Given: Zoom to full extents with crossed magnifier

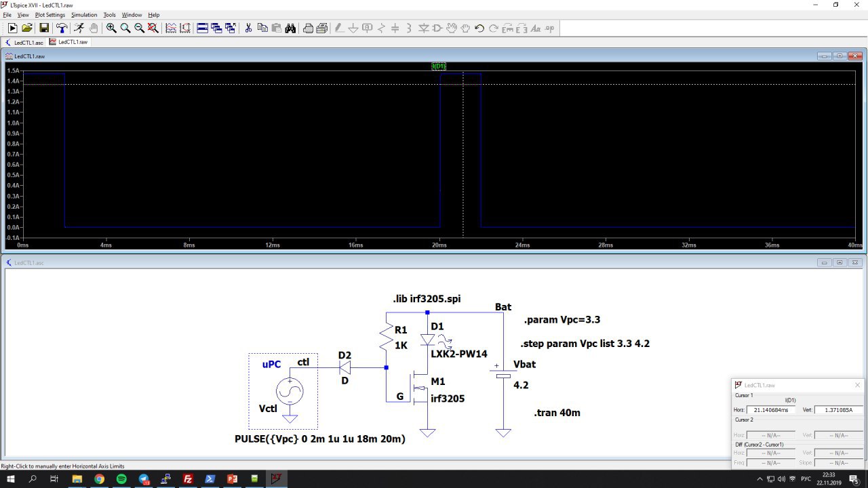Looking at the screenshot, I should [x=153, y=28].
